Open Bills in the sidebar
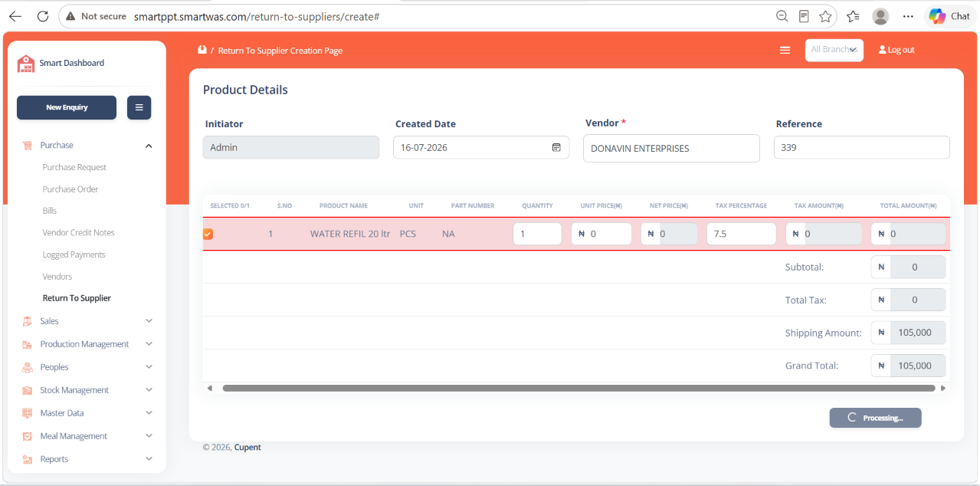Screen dimensions: 980x486 tap(50, 211)
